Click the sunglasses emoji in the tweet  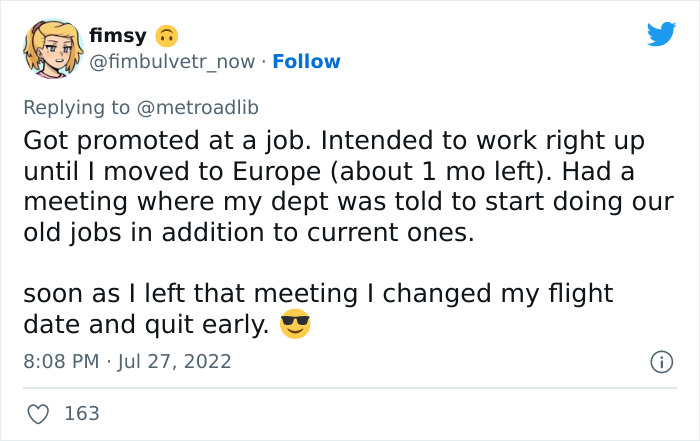coord(295,325)
